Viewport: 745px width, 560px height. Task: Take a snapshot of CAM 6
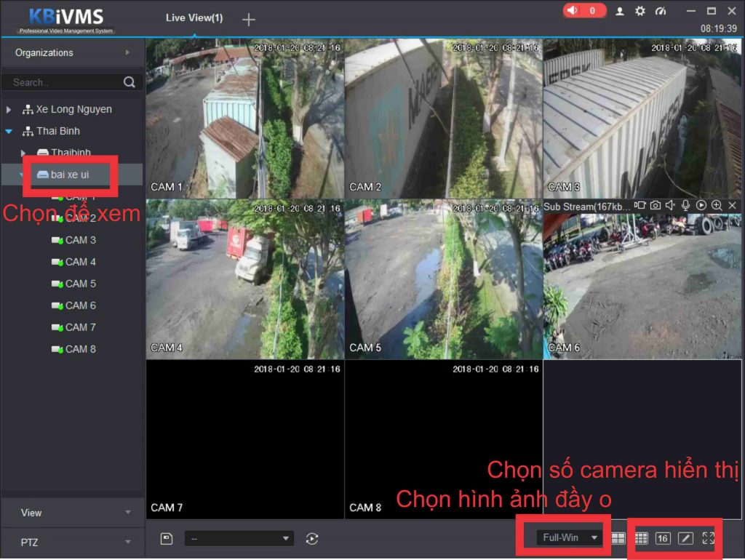coord(655,206)
